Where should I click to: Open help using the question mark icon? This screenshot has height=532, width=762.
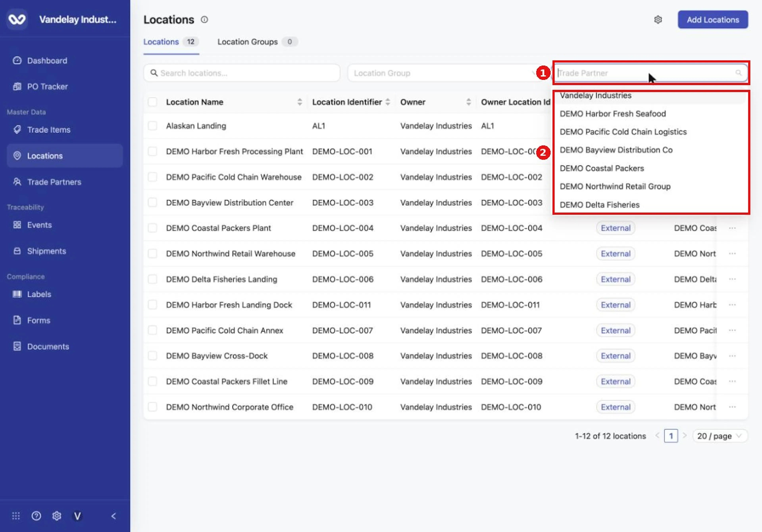coord(36,516)
